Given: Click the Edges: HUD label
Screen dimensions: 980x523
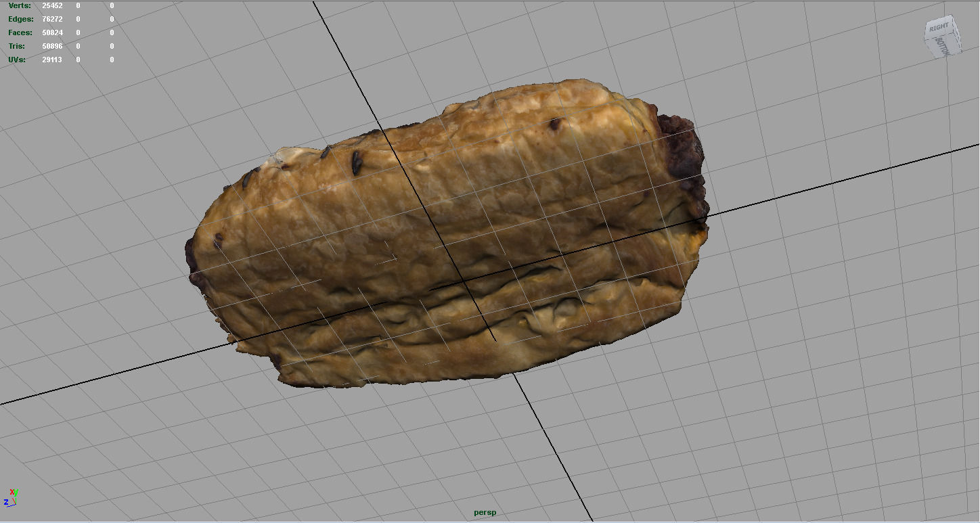Looking at the screenshot, I should [20, 19].
